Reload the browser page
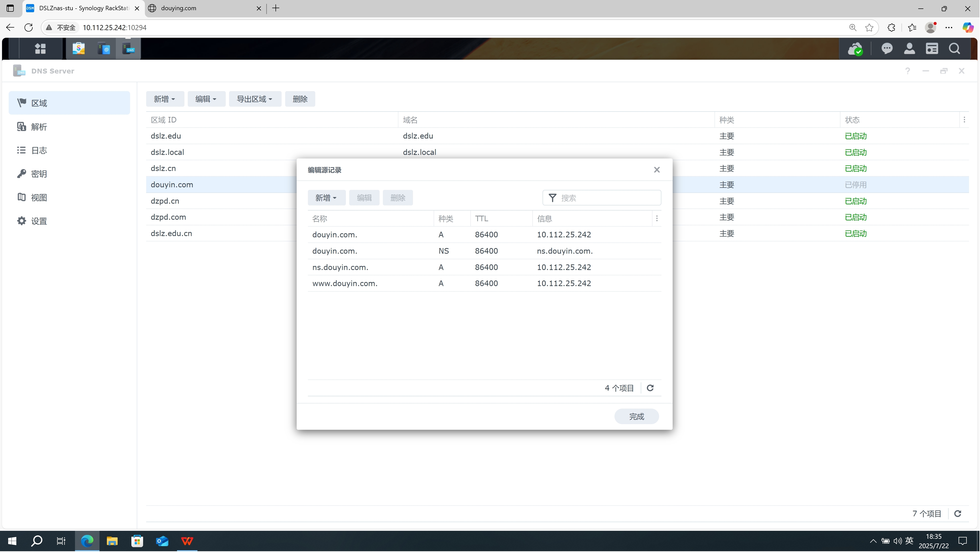Image resolution: width=980 pixels, height=552 pixels. 29,27
